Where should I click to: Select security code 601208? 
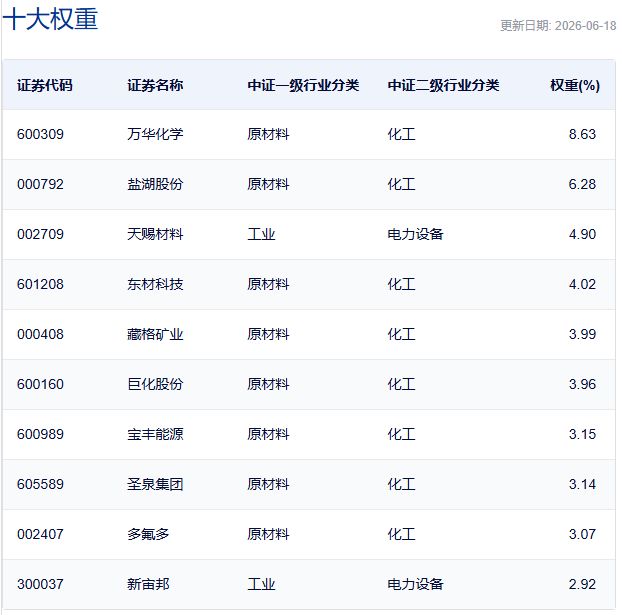tap(40, 284)
